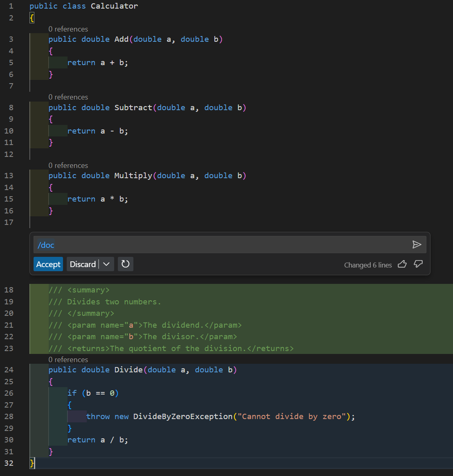
Task: Open '0 references' CodeLens above Divide method
Action: pyautogui.click(x=68, y=360)
